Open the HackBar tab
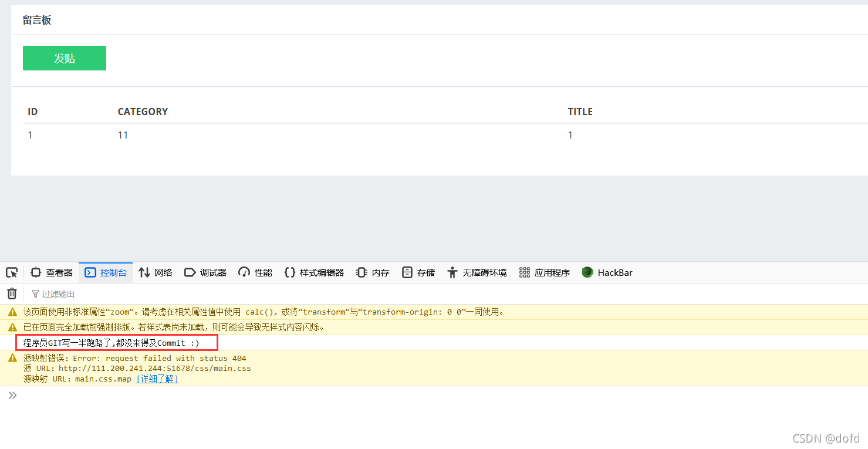This screenshot has width=868, height=449. [x=607, y=272]
